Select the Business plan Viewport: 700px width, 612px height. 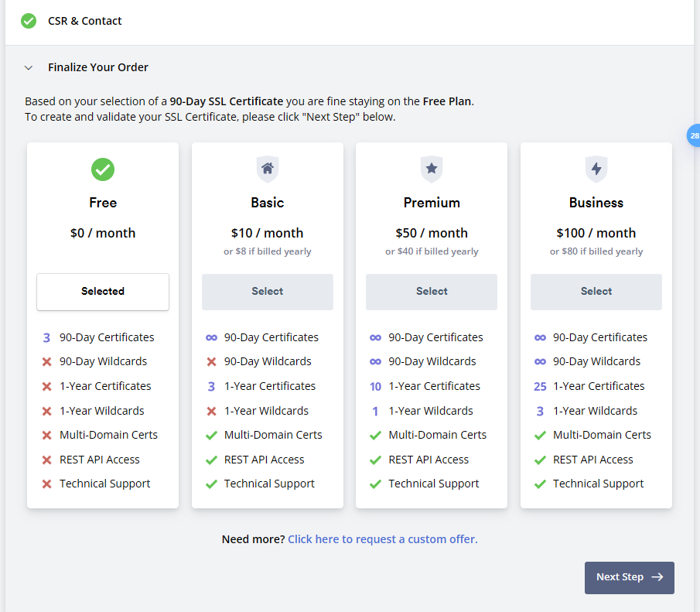pos(596,292)
